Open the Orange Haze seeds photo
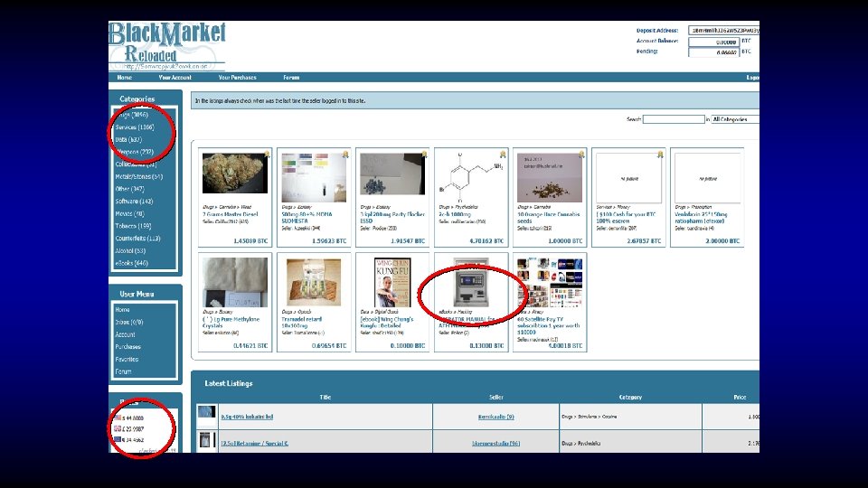 click(x=550, y=178)
